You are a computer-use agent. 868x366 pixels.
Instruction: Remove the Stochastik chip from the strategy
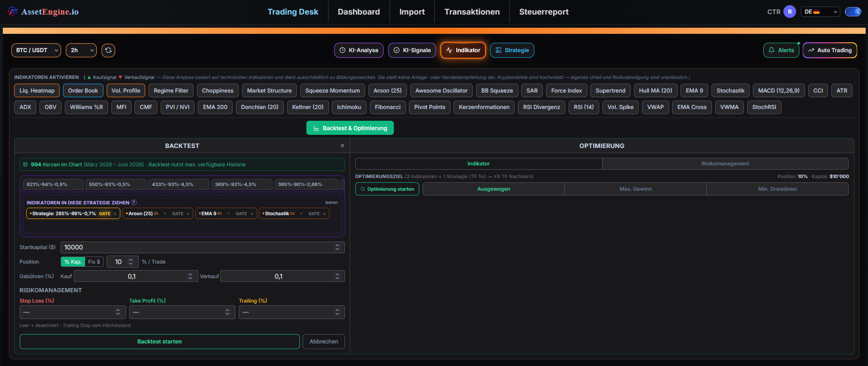point(324,214)
